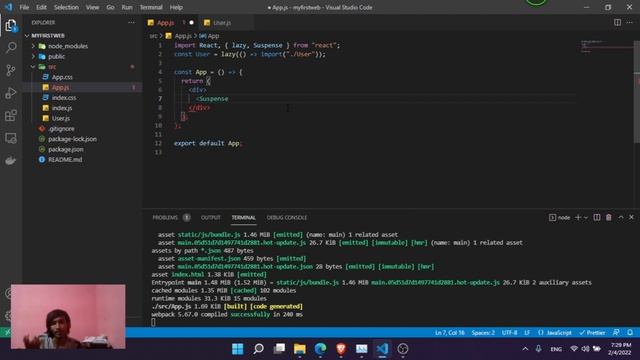The width and height of the screenshot is (640, 360).
Task: Expand the node_modules folder
Action: tap(68, 46)
